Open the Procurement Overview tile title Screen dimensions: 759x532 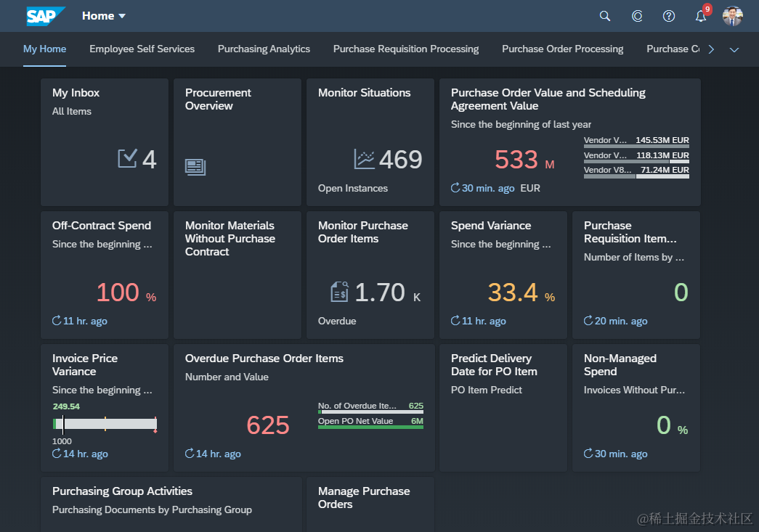point(218,99)
